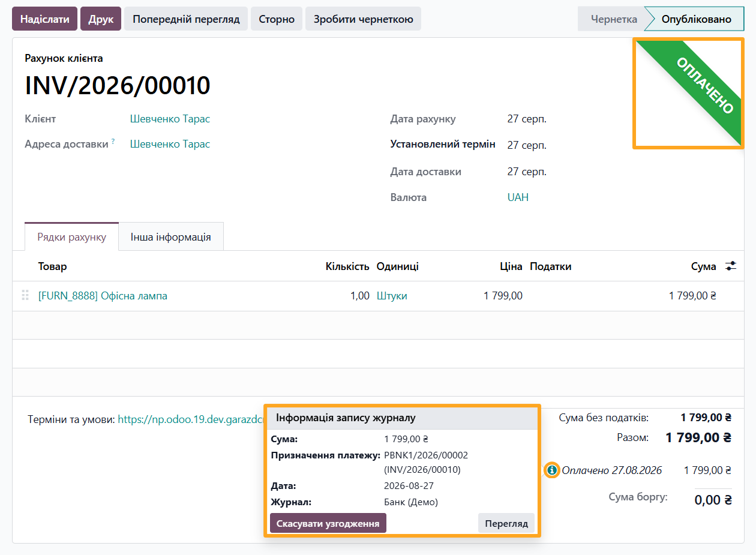This screenshot has width=756, height=555.
Task: Open the Клієнт link Шевченко Тарас
Action: pos(170,119)
